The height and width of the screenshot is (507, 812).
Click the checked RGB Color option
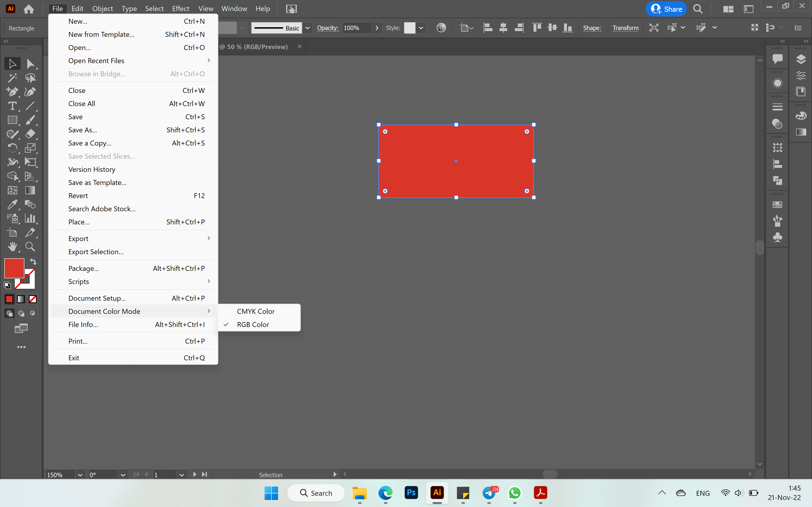coord(253,324)
